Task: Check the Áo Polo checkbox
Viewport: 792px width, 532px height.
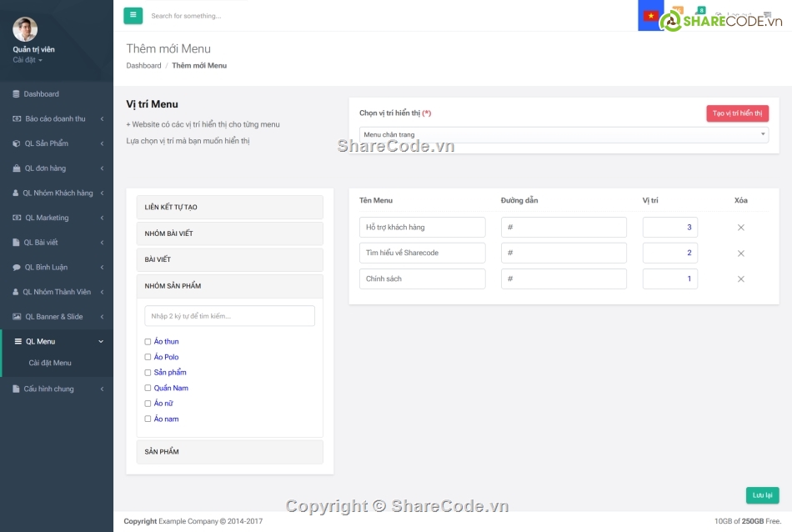Action: pyautogui.click(x=148, y=357)
